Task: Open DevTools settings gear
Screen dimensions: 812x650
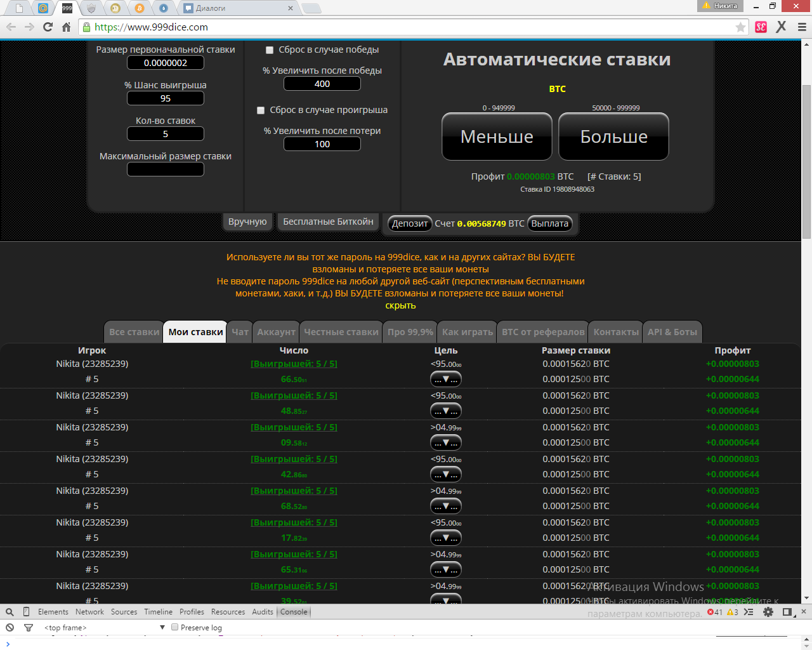Action: click(768, 612)
